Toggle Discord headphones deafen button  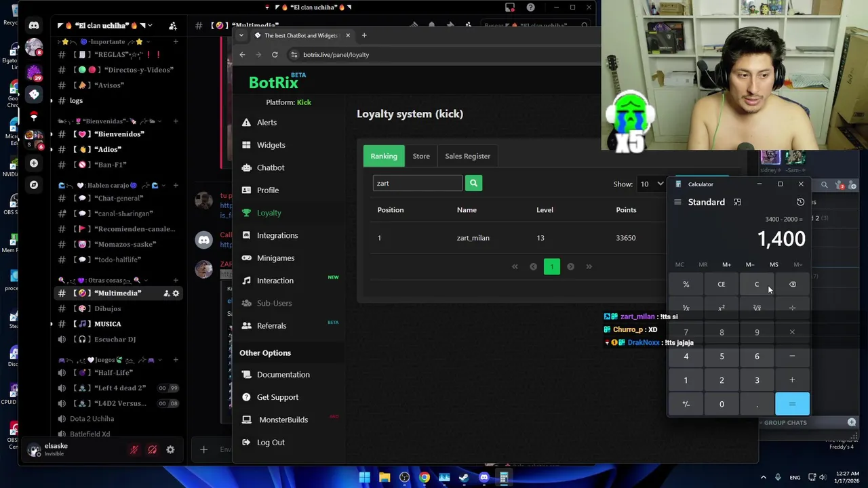point(153,449)
